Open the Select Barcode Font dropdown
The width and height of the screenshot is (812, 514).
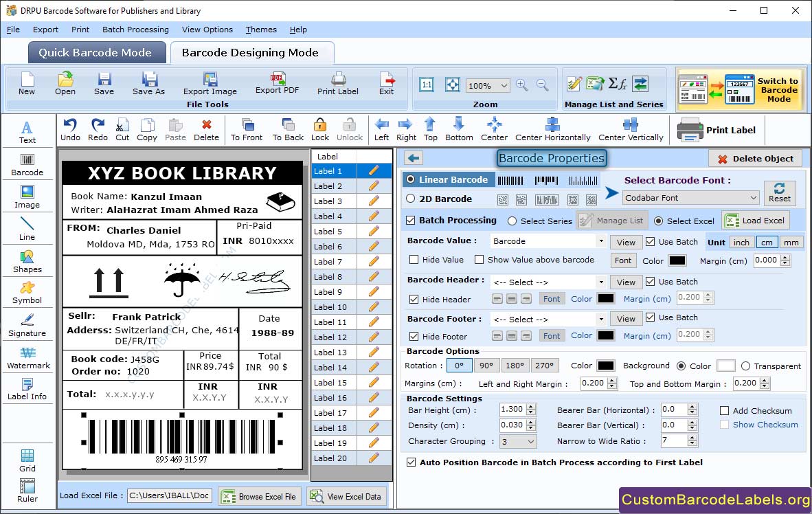[x=691, y=197]
